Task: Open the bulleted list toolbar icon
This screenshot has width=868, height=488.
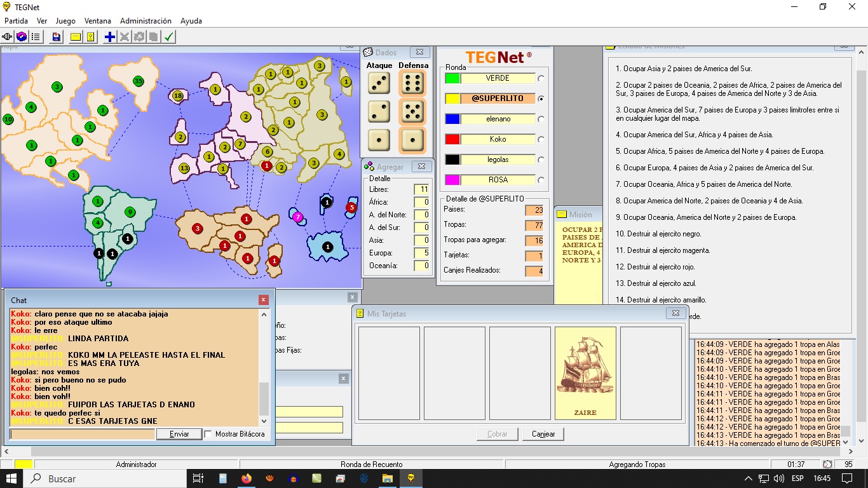Action: click(36, 37)
